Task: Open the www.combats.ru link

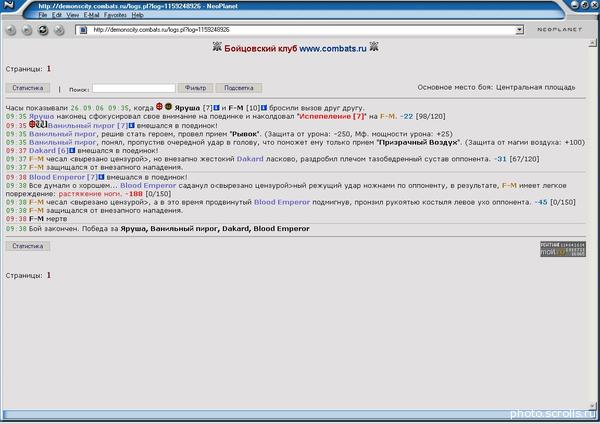Action: [x=333, y=48]
